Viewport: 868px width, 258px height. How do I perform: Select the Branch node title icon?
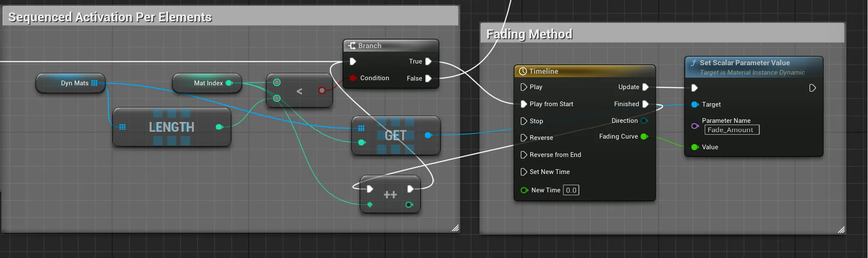pos(352,46)
